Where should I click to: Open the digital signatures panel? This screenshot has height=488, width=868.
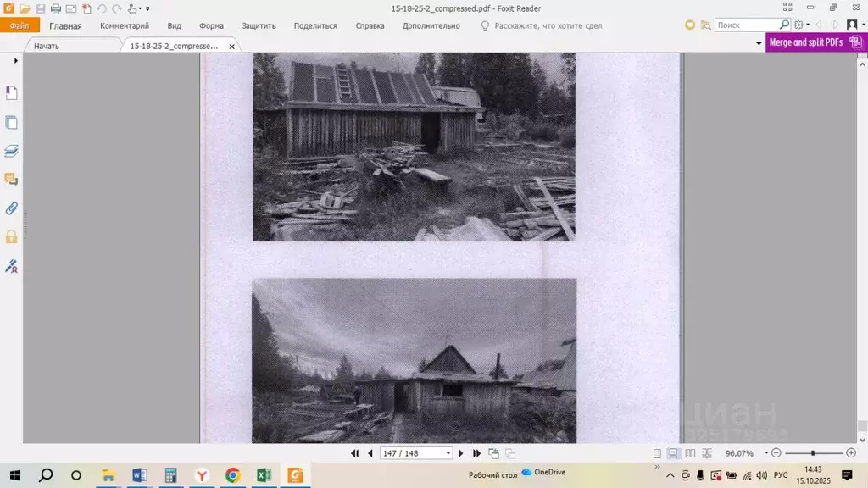click(12, 266)
